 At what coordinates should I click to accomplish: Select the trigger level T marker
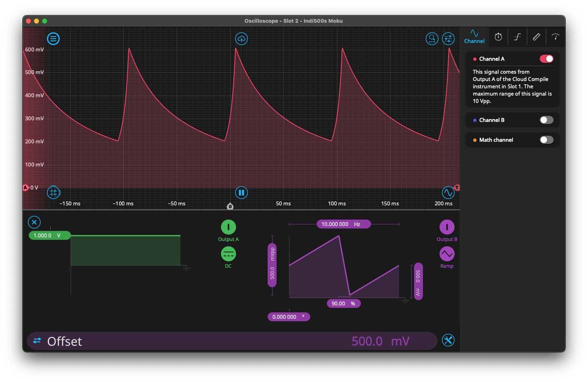[457, 188]
